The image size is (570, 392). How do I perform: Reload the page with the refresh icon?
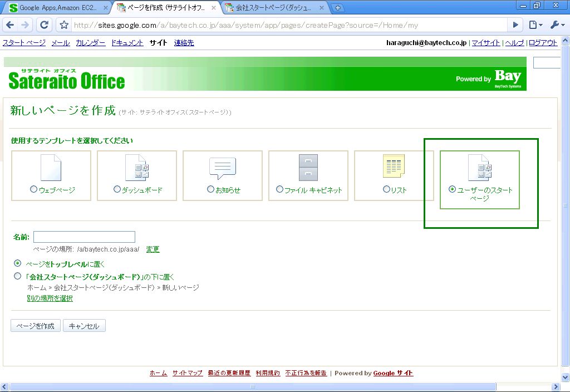(44, 24)
